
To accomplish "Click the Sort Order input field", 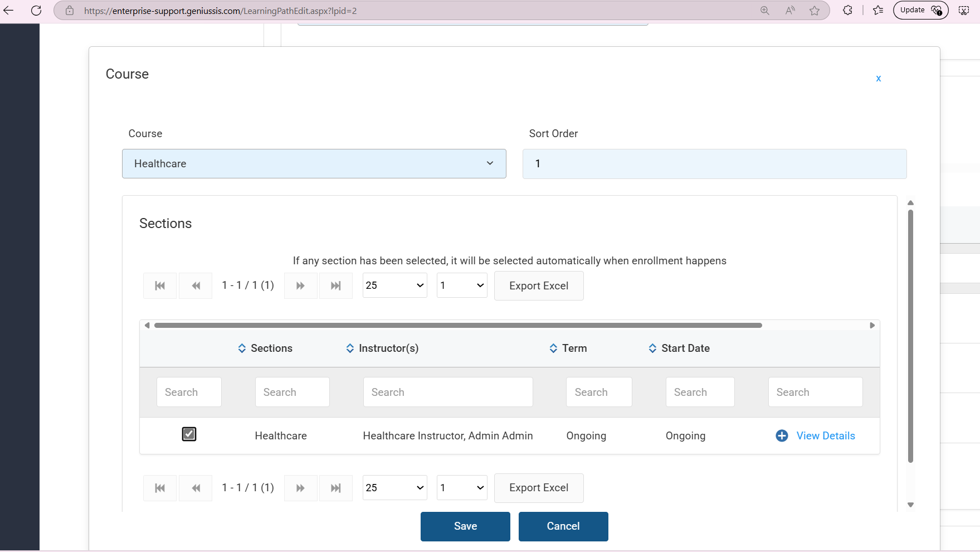I will tap(714, 164).
